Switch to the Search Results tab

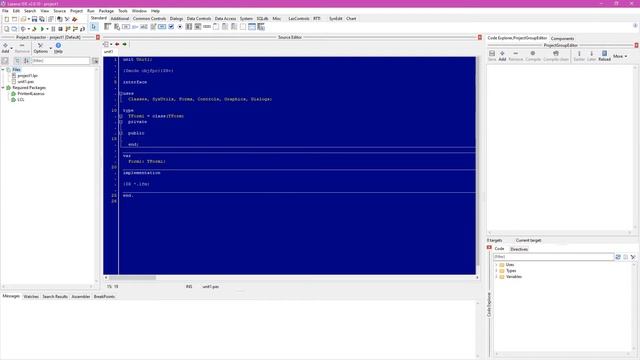(x=55, y=297)
